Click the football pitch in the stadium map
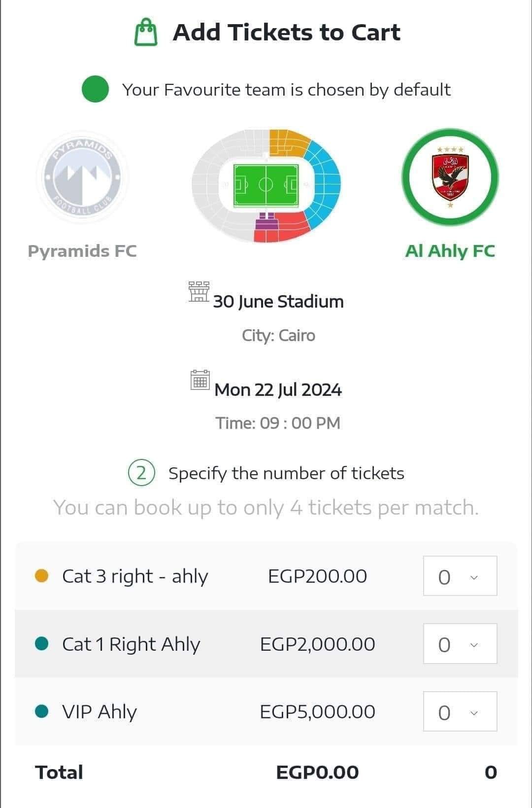Screen dimensions: 532x808 coord(266,185)
